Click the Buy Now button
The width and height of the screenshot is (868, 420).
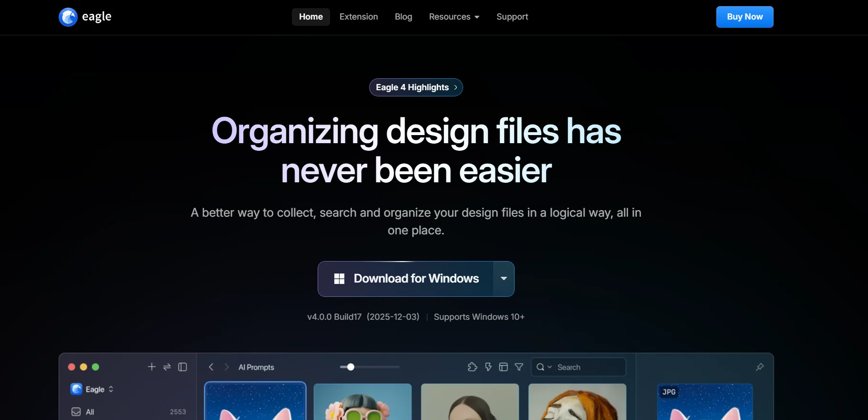click(x=744, y=17)
